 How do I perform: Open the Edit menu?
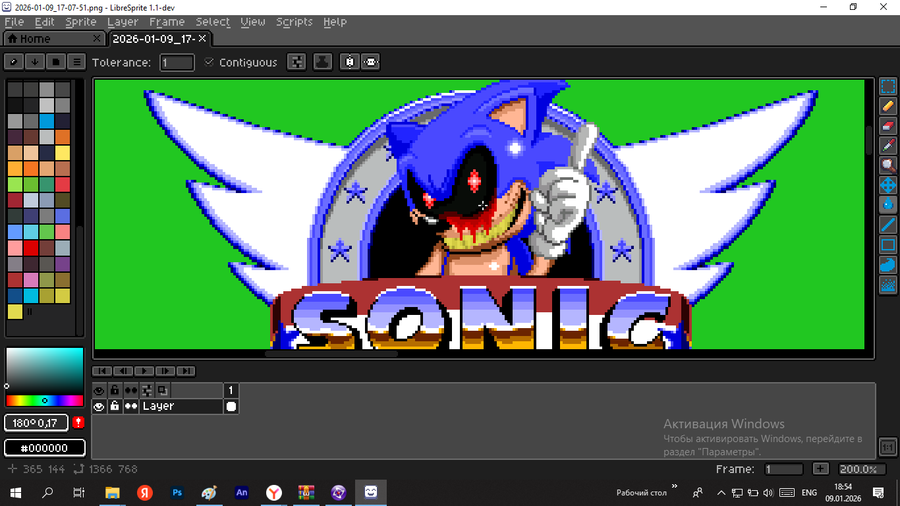tap(44, 22)
